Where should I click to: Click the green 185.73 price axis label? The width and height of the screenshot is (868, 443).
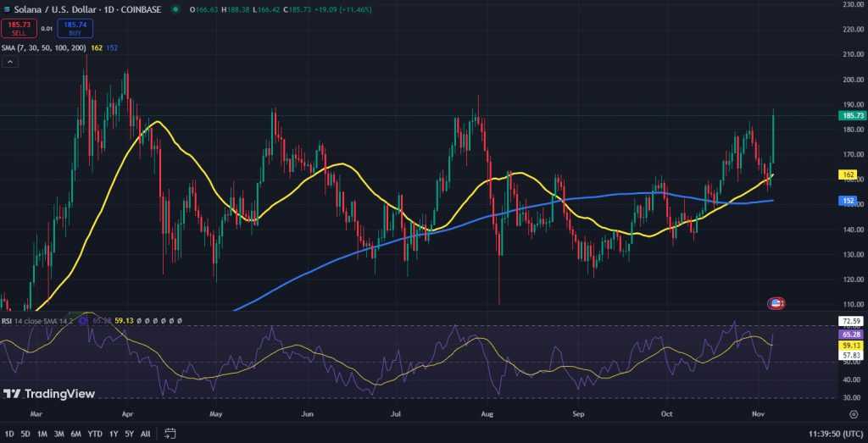point(853,115)
